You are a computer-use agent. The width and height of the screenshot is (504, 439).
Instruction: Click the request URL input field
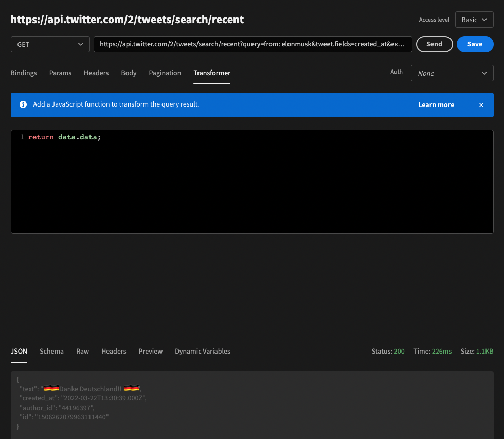coord(253,44)
